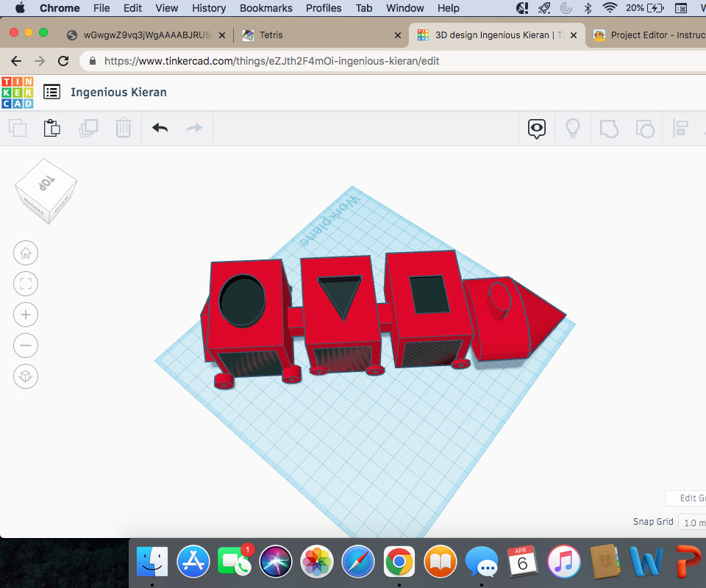Image resolution: width=706 pixels, height=588 pixels.
Task: Click Fit all in view button
Action: pos(26,284)
